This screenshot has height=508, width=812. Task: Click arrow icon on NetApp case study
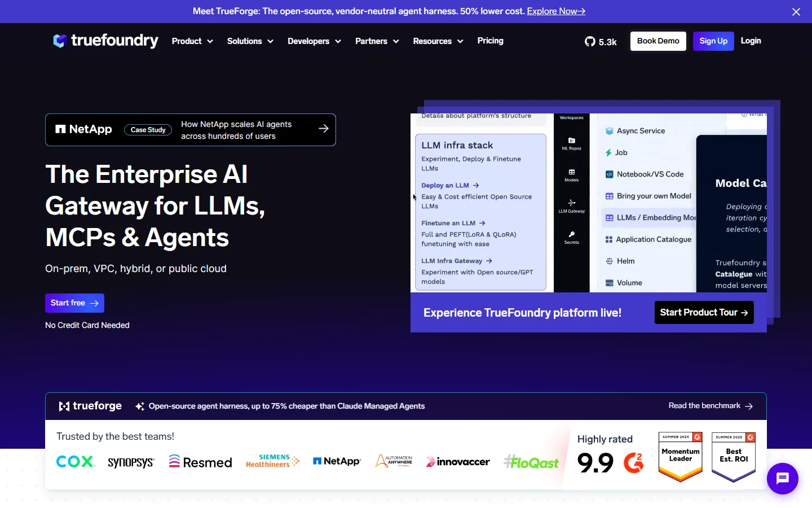(324, 129)
